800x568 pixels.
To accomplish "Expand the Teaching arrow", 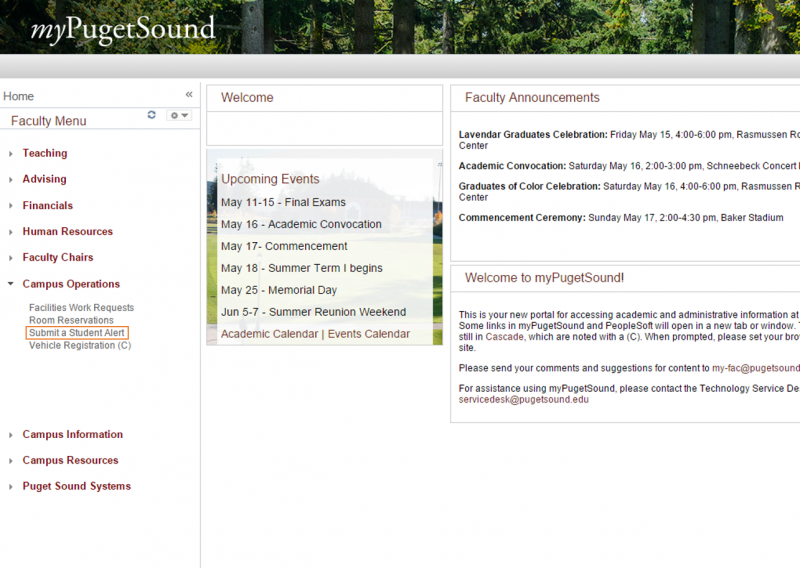I will tap(11, 154).
